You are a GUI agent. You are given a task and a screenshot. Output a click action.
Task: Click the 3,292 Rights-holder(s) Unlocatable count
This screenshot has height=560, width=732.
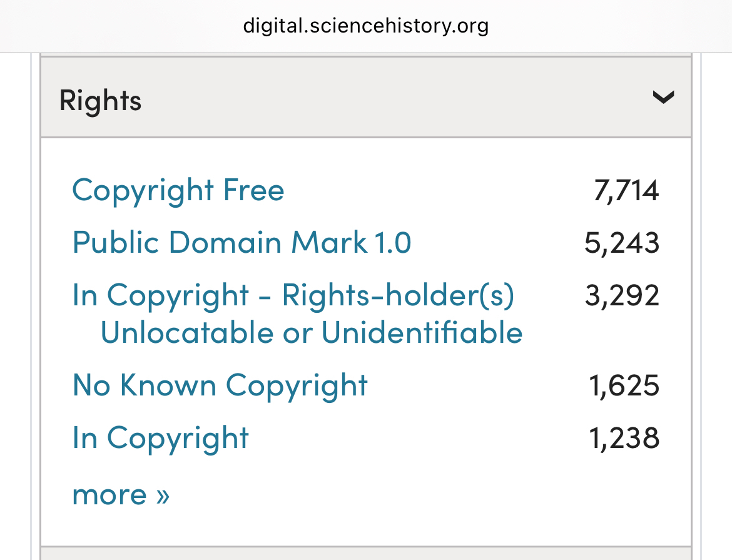(x=622, y=295)
